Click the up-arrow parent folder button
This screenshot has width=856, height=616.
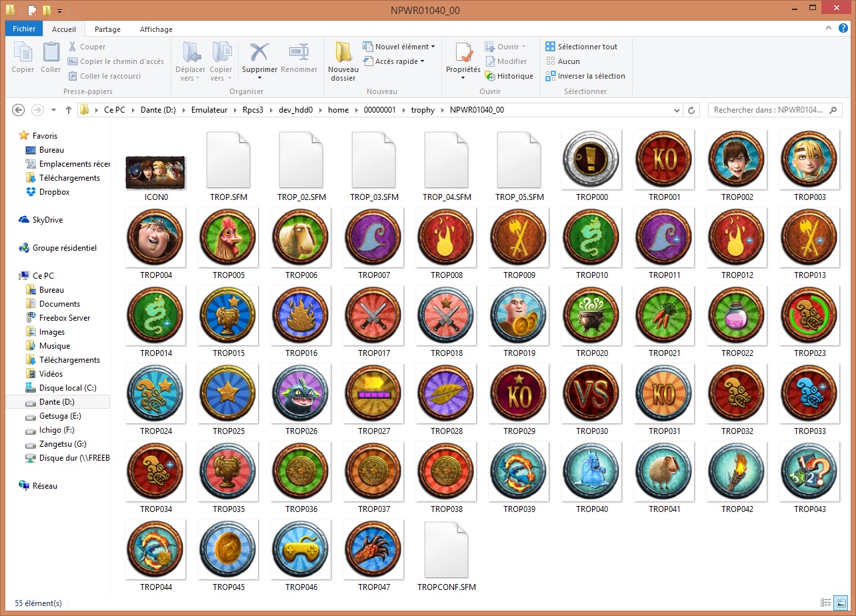coord(68,110)
